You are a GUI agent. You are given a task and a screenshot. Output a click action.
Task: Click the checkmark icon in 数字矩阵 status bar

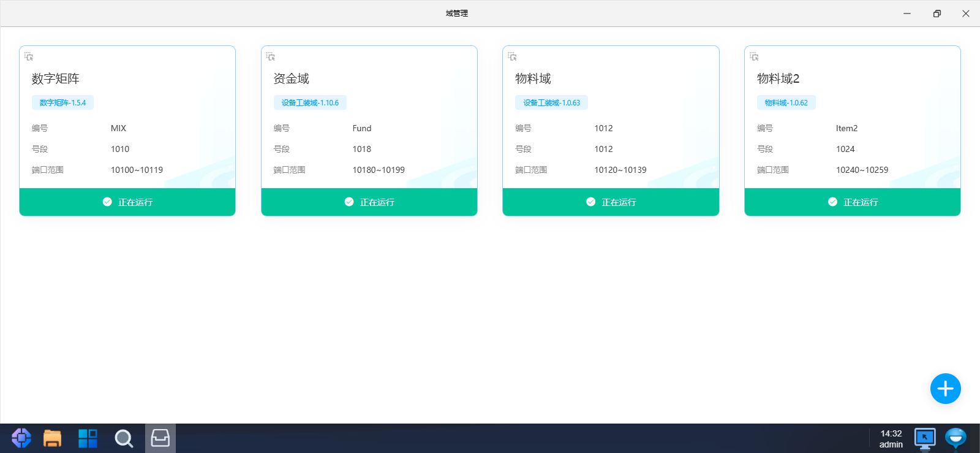point(107,202)
